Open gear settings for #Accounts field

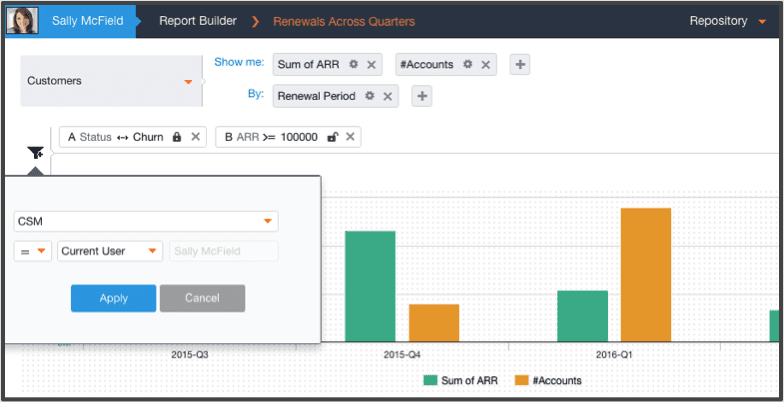pyautogui.click(x=466, y=64)
